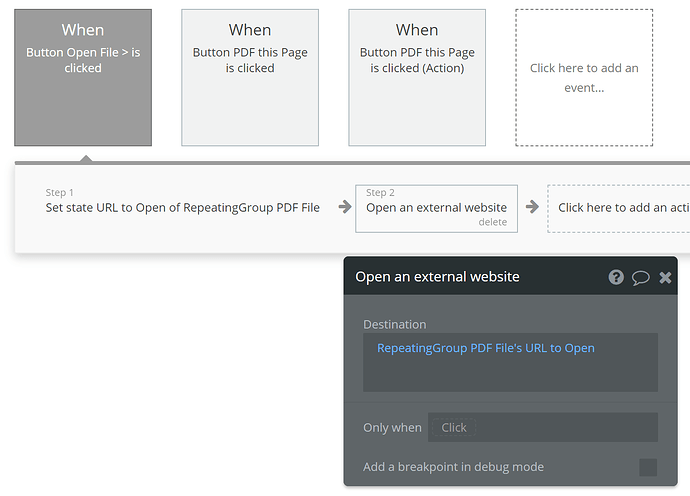Enable the breakpoint in debug mode checkbox
The width and height of the screenshot is (690, 496).
point(648,467)
